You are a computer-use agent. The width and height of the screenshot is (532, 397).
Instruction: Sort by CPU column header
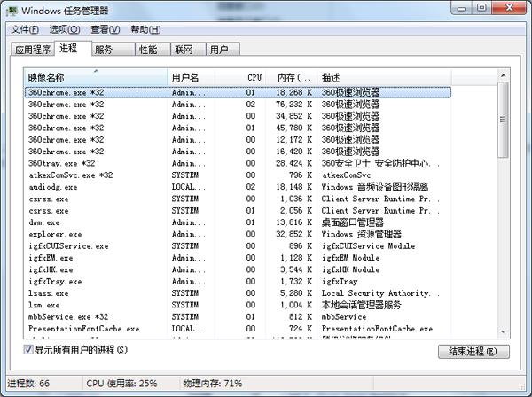[x=240, y=78]
